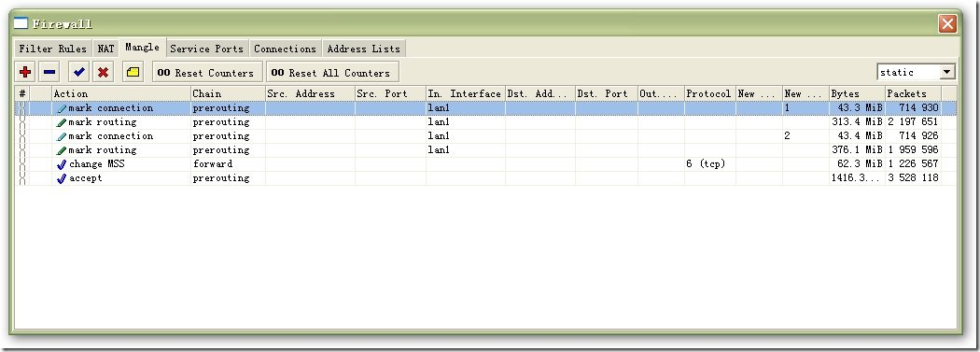Viewport: 980px width, 352px height.
Task: Click the 62.3 MiB bytes value
Action: tap(860, 163)
